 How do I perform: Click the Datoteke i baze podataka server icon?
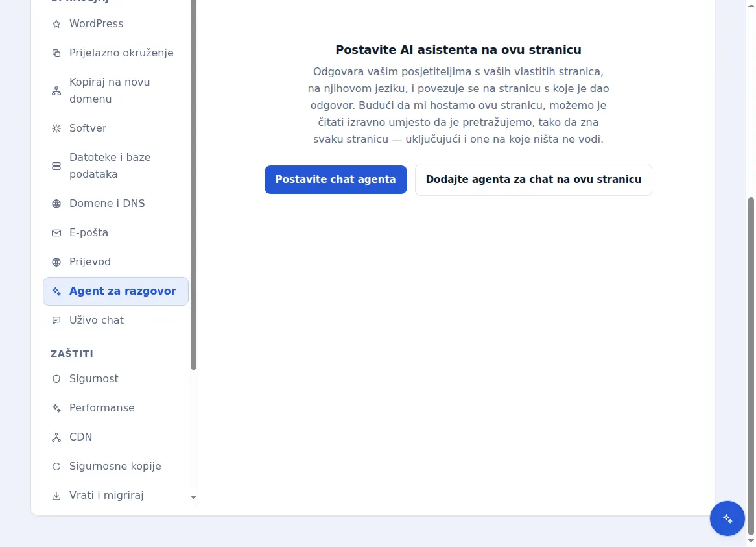pos(56,166)
